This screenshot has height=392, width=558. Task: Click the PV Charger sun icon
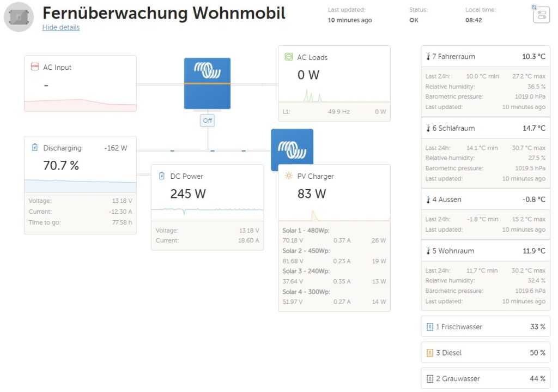tap(288, 176)
